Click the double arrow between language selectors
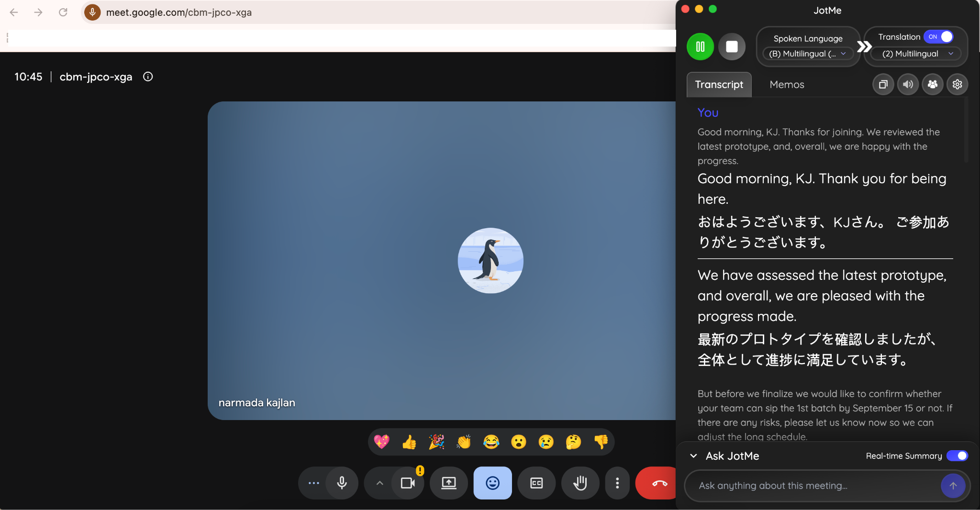 point(864,46)
